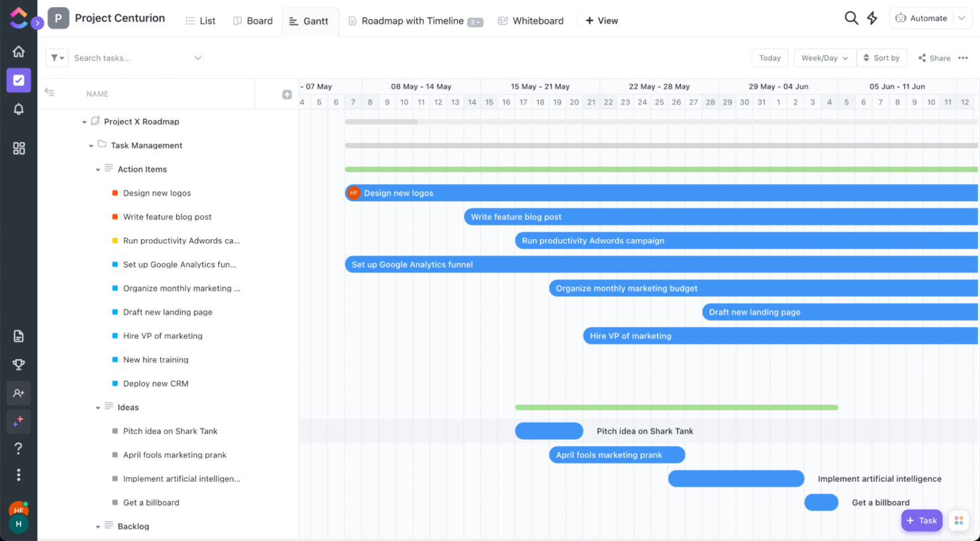This screenshot has height=541, width=980.
Task: Open the filter dropdown button
Action: [x=57, y=58]
